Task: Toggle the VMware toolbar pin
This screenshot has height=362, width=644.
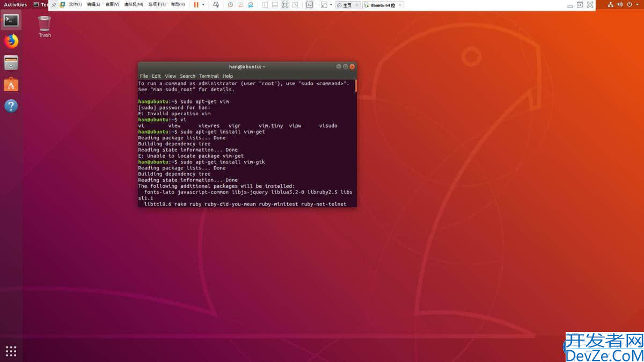Action: [54, 5]
